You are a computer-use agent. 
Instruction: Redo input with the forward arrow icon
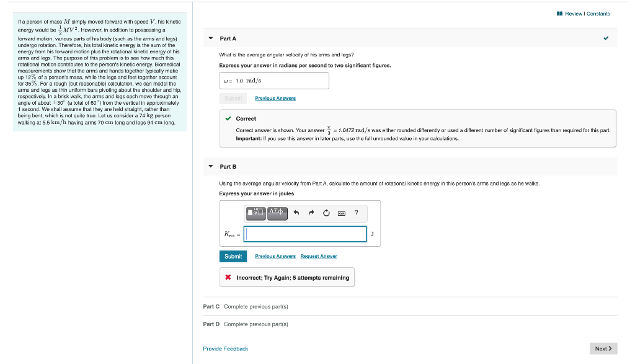point(311,213)
